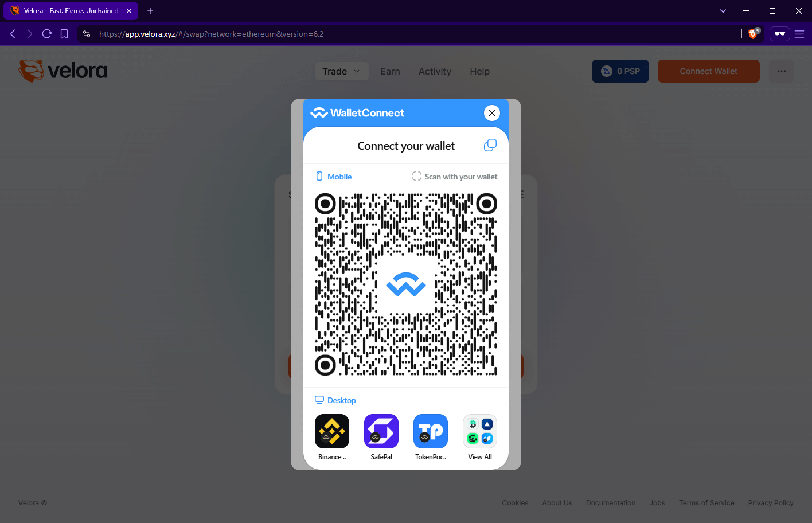Expand the Trade dropdown menu
The height and width of the screenshot is (523, 812).
coord(342,71)
